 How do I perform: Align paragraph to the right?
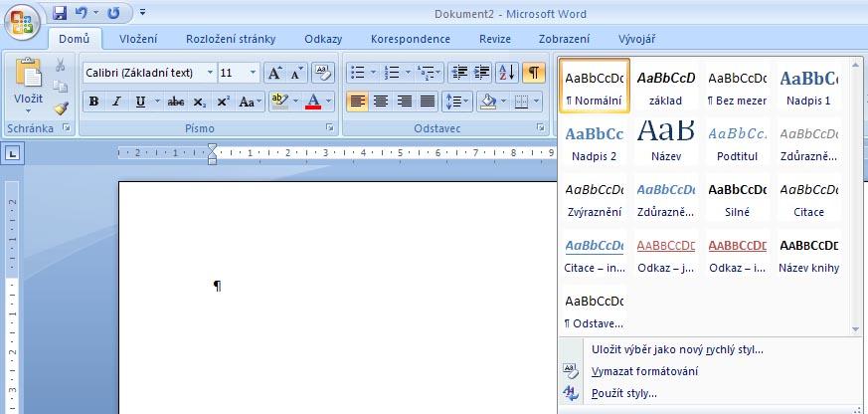pyautogui.click(x=404, y=102)
